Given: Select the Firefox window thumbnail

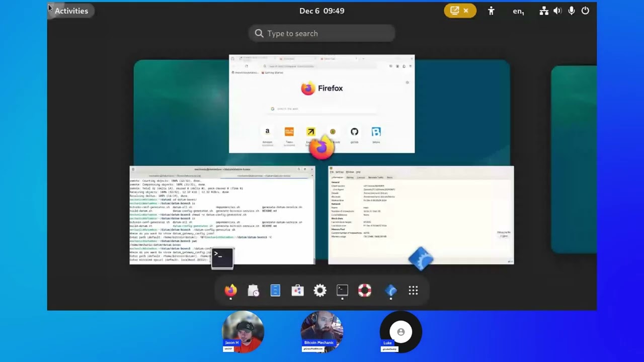Looking at the screenshot, I should click(x=321, y=104).
